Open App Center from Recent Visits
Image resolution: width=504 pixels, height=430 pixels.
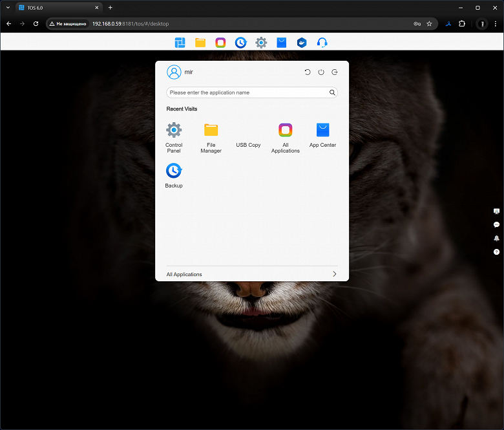[x=322, y=135]
